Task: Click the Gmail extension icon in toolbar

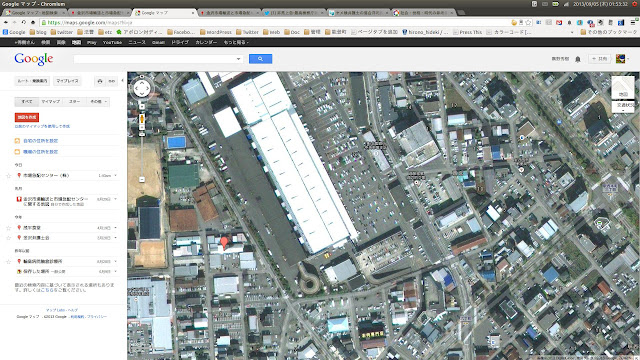Action: tap(559, 22)
